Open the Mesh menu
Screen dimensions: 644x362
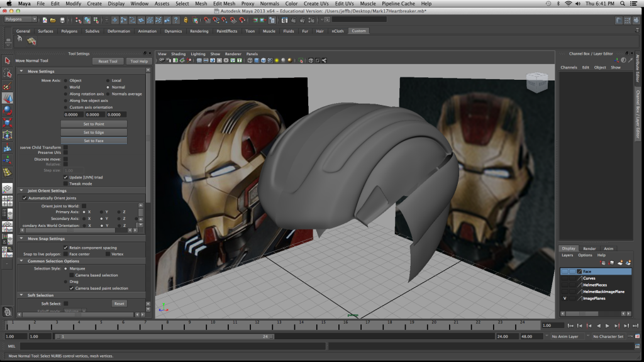201,3
